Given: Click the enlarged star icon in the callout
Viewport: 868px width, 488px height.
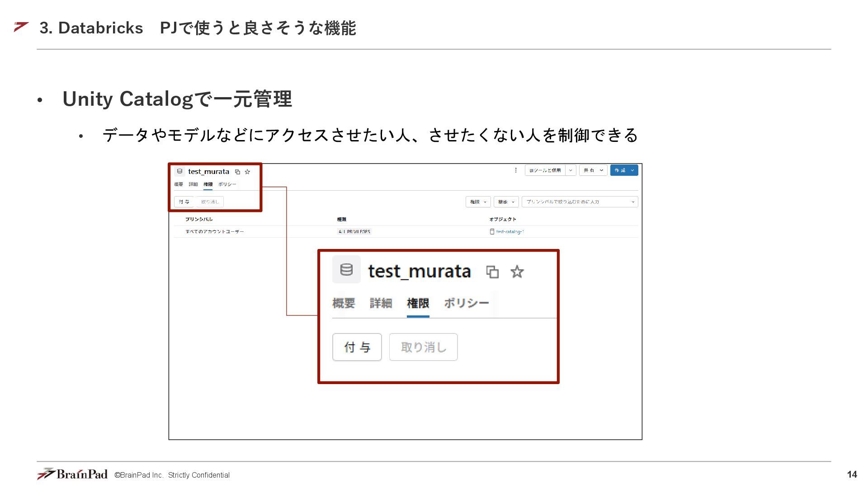Looking at the screenshot, I should (517, 272).
